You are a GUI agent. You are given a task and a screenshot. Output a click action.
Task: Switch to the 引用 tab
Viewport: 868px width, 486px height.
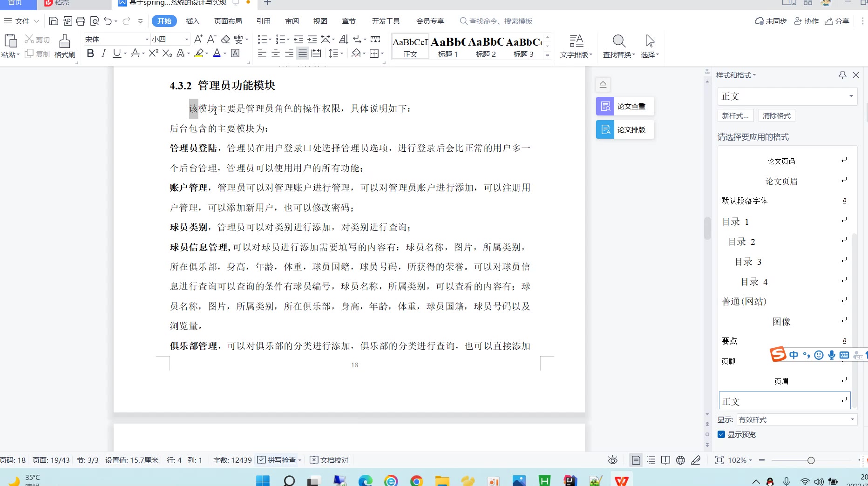263,21
